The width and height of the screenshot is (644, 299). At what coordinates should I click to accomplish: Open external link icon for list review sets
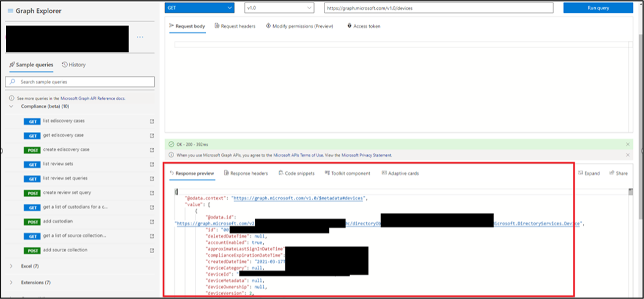click(152, 164)
